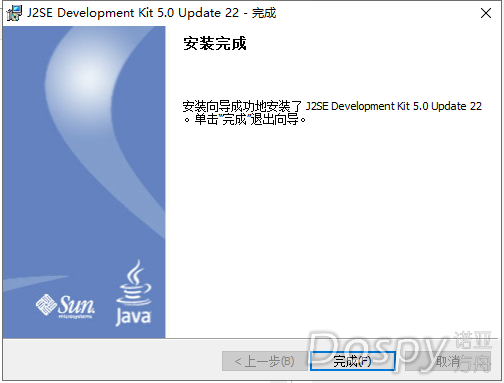Click the 安装完成 heading text
Image resolution: width=504 pixels, height=383 pixels.
pyautogui.click(x=215, y=44)
